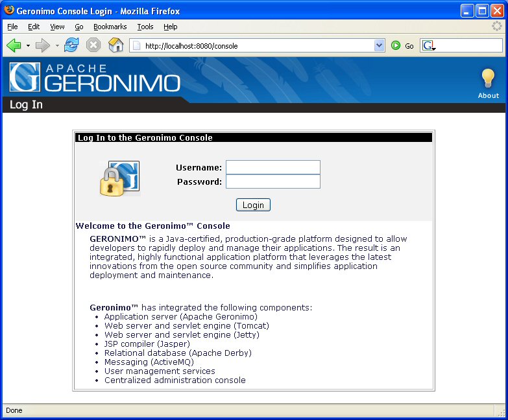
Task: Click 'User management services' list item
Action: (x=160, y=371)
